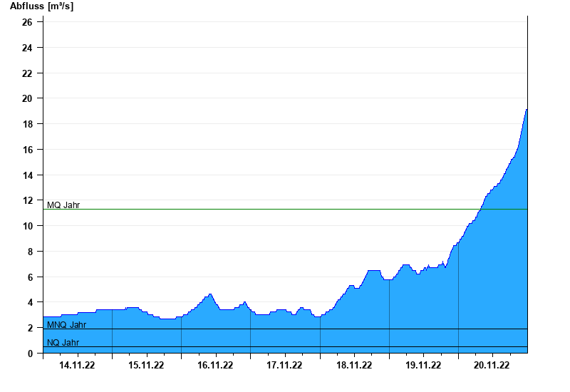This screenshot has width=570, height=392.
Task: Click the y-axis value 22
Action: pos(27,73)
